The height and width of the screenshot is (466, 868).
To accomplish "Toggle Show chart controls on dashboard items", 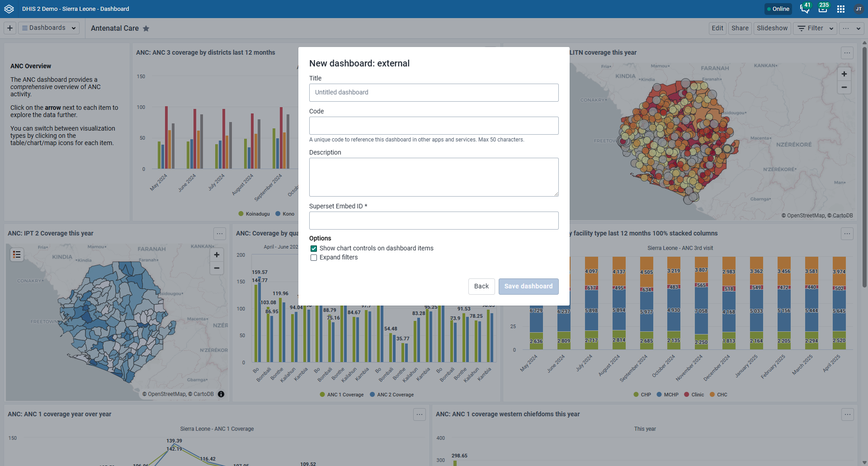I will point(314,249).
